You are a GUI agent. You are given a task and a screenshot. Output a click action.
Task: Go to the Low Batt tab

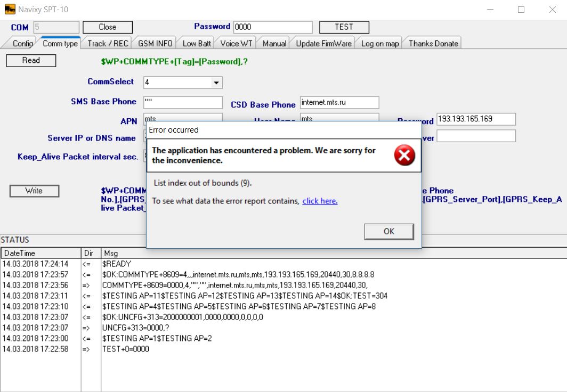point(197,44)
